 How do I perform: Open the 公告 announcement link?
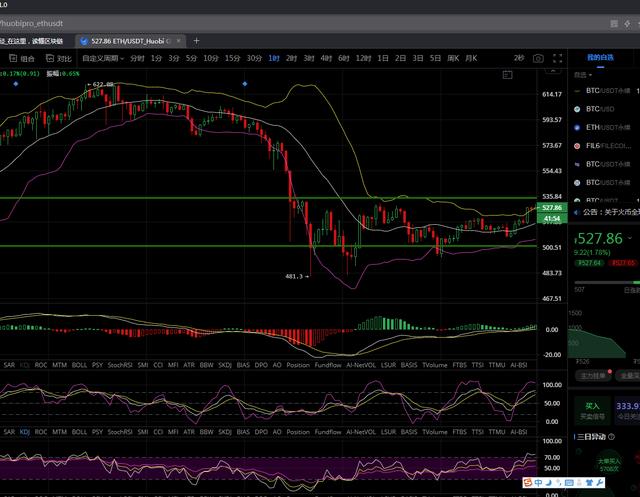tap(611, 212)
